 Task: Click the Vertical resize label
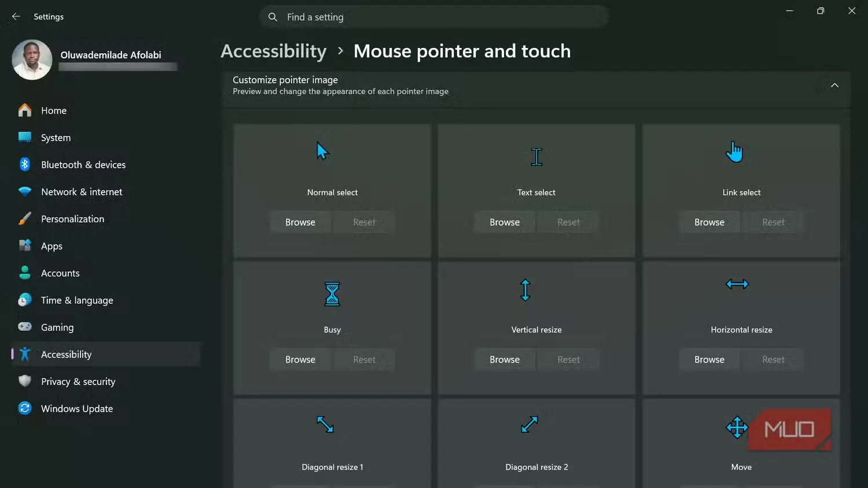[x=536, y=330]
